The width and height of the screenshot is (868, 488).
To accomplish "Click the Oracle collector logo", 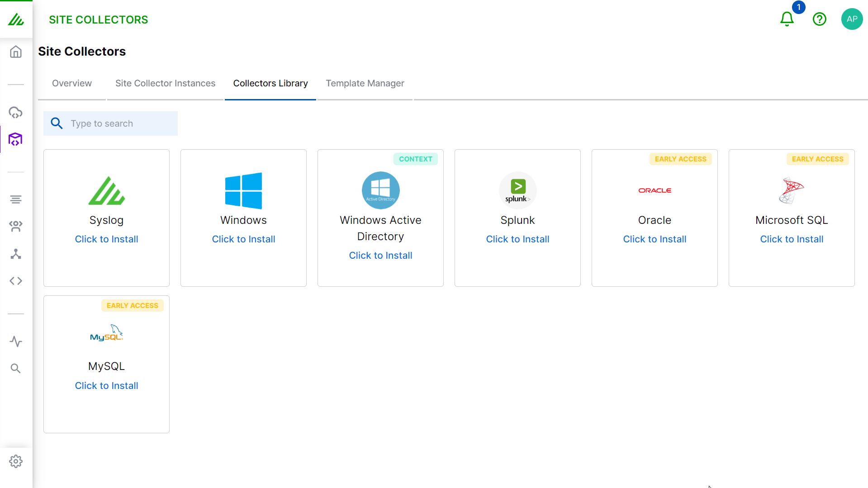I will click(655, 190).
